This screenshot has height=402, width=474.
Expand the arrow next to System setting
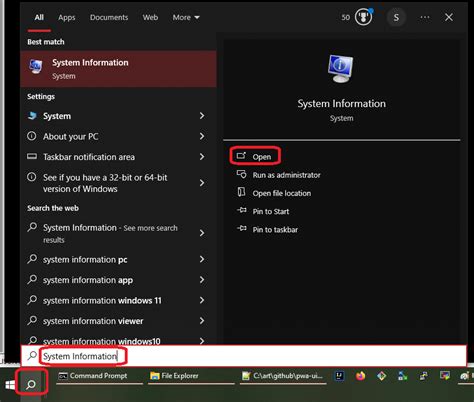202,116
